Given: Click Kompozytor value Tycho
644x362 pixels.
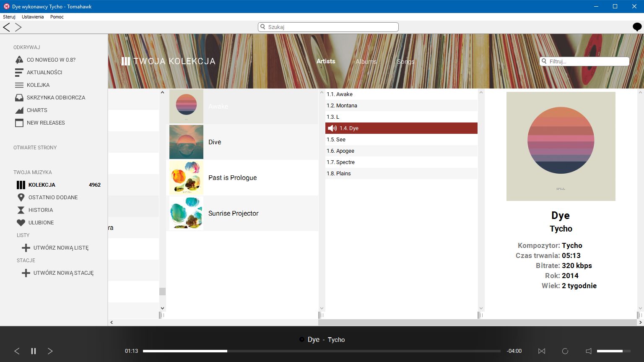Looking at the screenshot, I should (x=572, y=245).
